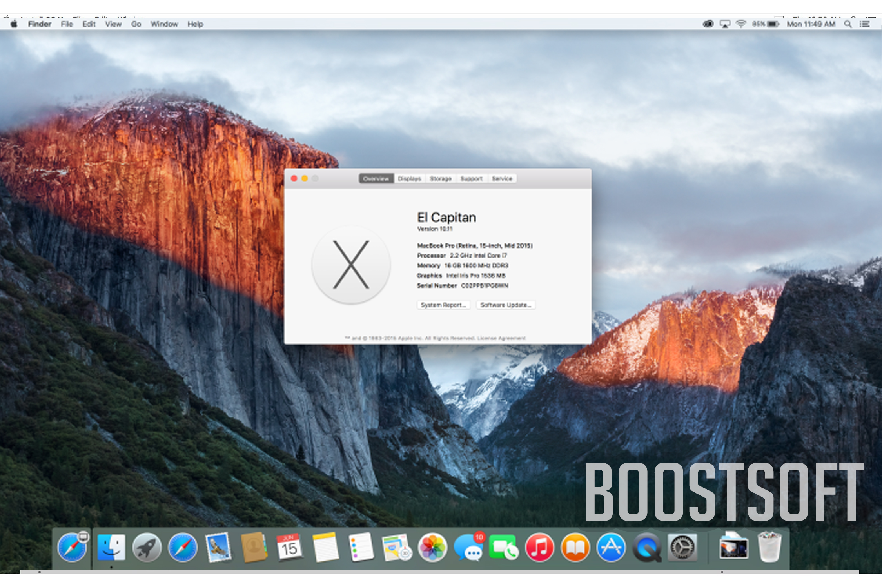Screen dimensions: 882x588
Task: Open Notification Center list icon
Action: tap(865, 24)
